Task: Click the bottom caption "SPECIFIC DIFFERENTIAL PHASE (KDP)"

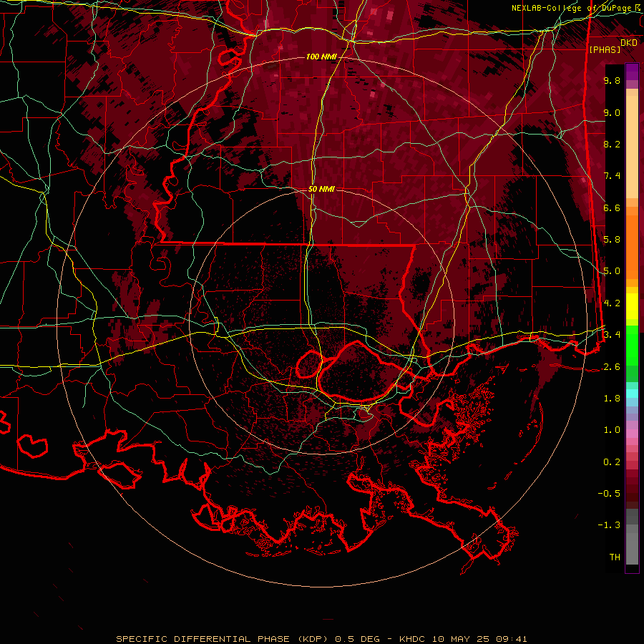Action: pyautogui.click(x=223, y=639)
